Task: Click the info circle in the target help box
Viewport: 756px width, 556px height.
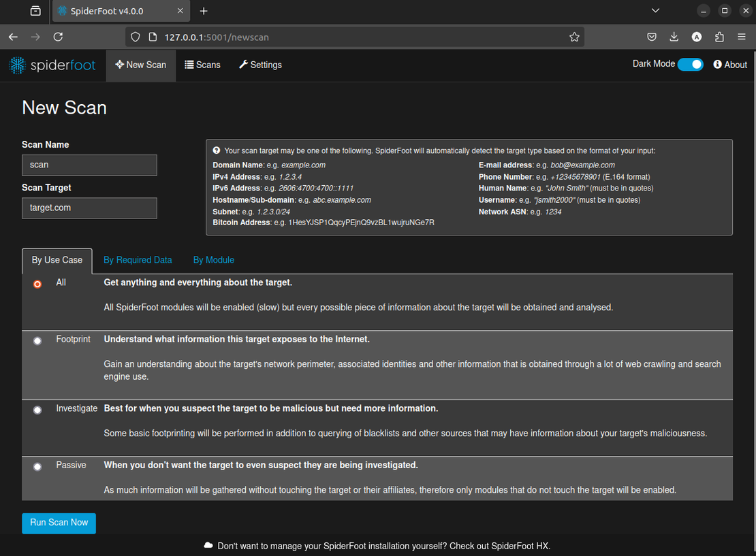Action: 217,150
